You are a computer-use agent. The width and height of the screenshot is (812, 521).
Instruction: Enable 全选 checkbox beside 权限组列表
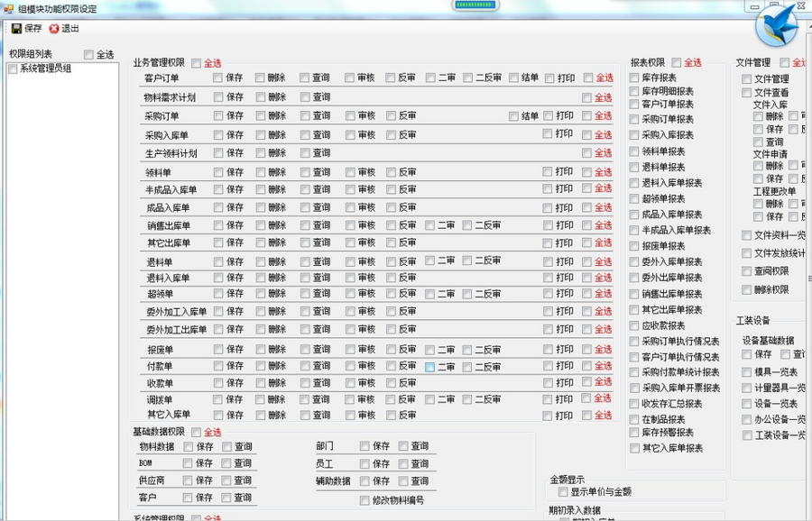(x=87, y=53)
